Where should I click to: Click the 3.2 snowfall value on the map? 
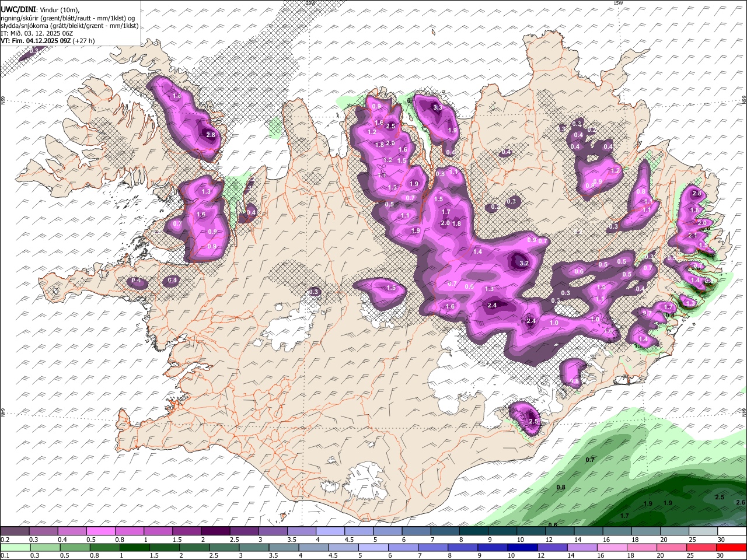[523, 264]
